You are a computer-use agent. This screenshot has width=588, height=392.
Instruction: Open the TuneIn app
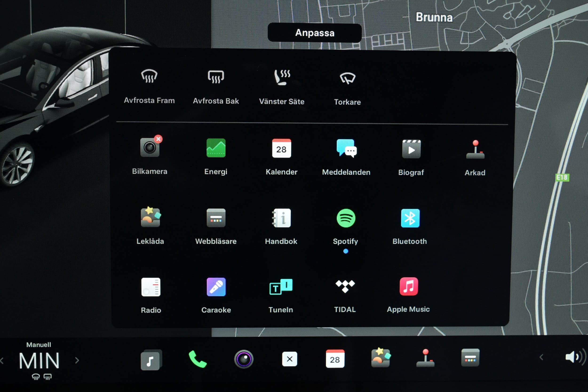coord(281,287)
